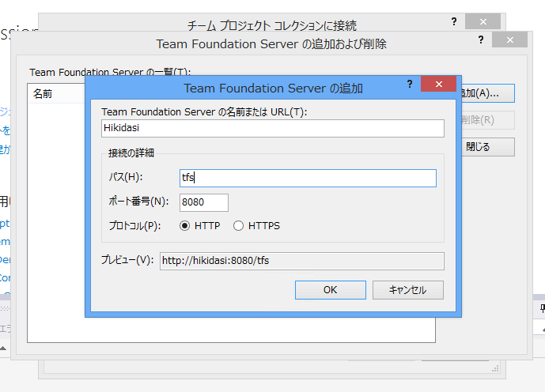The width and height of the screenshot is (545, 392).
Task: Click the port number field showing 8080
Action: [x=203, y=202]
